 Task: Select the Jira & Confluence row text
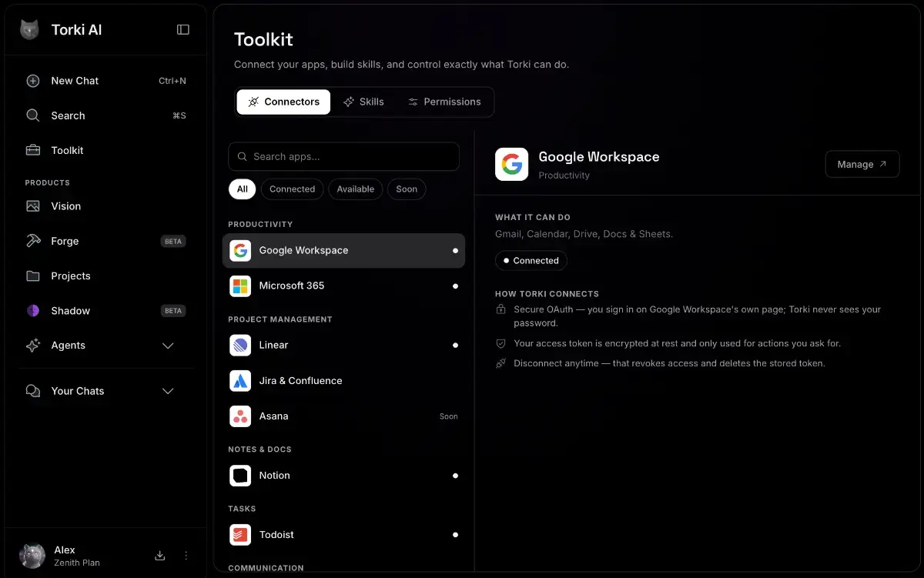pos(300,380)
